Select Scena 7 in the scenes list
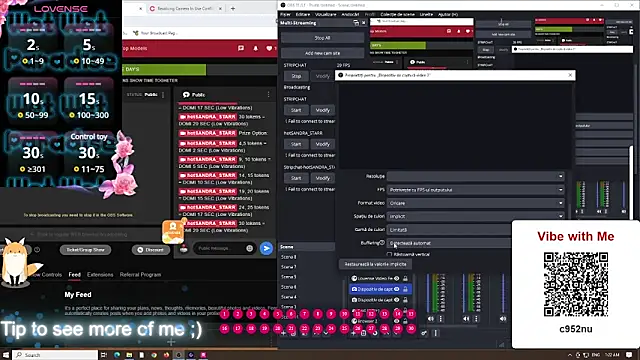Image resolution: width=640 pixels, height=360 pixels. tap(289, 267)
